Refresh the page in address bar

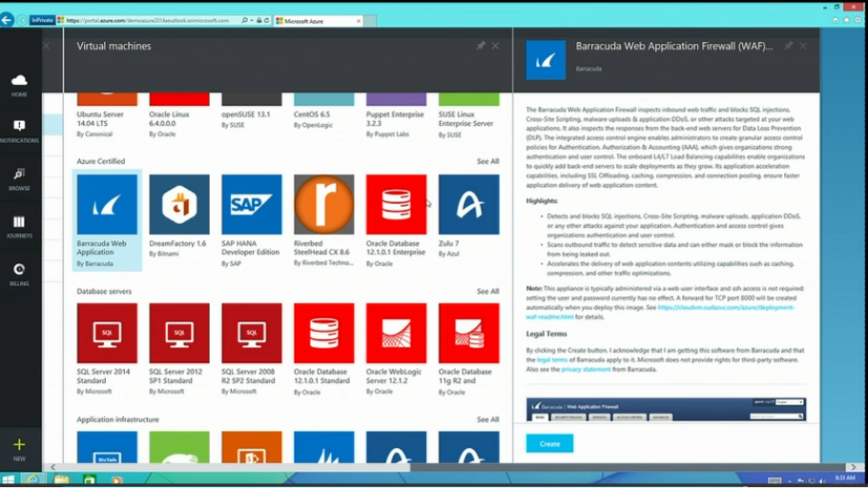[266, 20]
